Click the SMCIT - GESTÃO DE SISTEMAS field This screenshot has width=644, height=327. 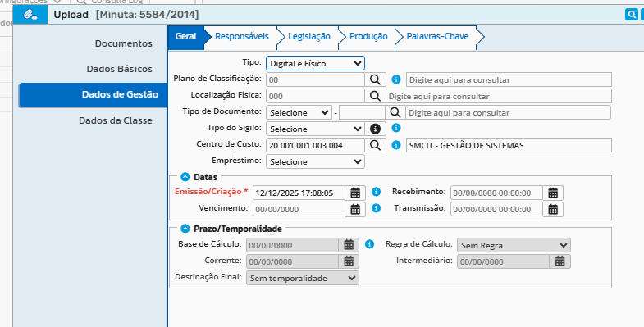pos(509,145)
